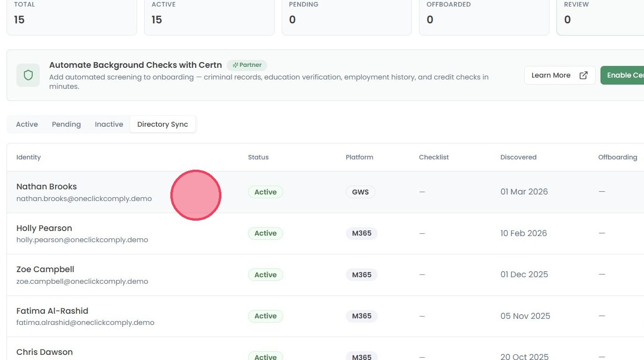Select the Directory Sync tab

(x=162, y=124)
